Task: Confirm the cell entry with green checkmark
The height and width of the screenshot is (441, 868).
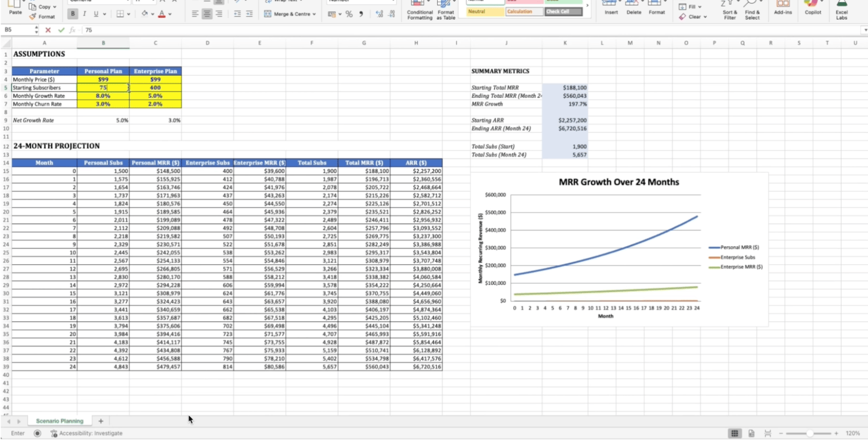Action: 61,30
